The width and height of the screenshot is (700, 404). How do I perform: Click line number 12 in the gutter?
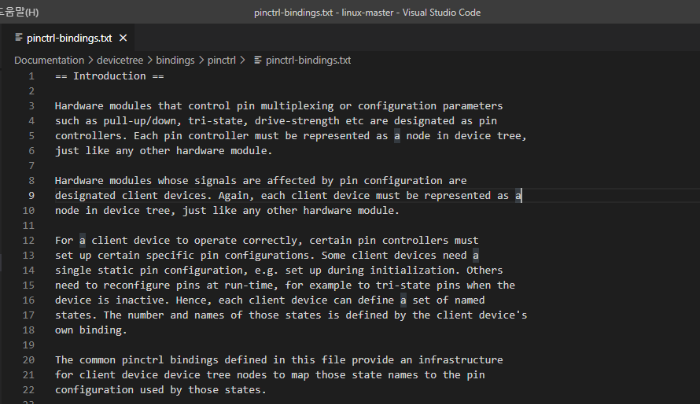tap(30, 240)
